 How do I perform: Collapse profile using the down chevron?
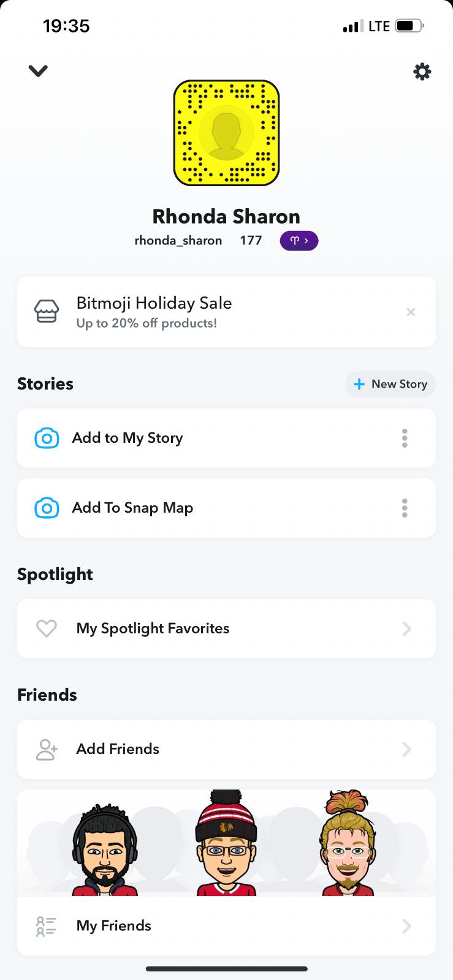click(x=38, y=71)
